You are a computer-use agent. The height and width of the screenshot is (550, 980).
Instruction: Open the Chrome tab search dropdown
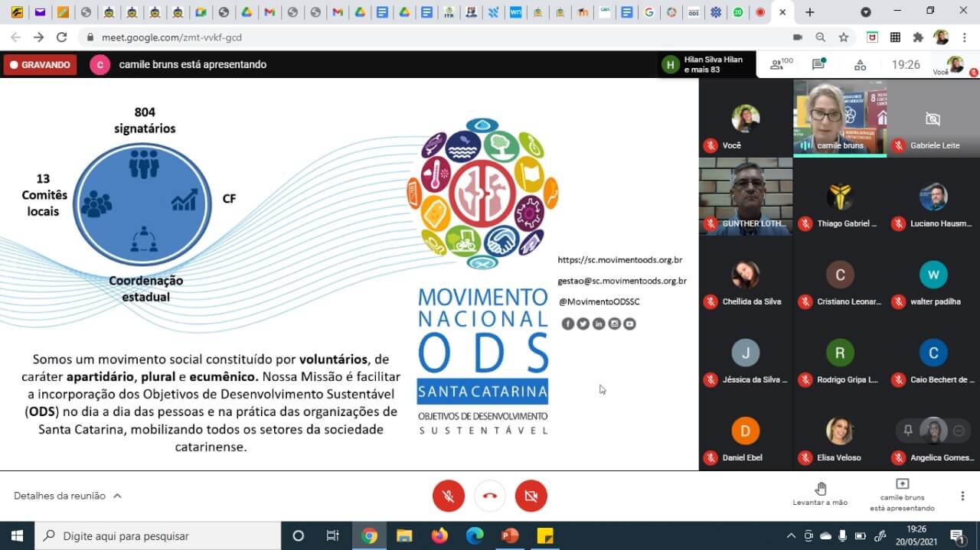tap(866, 12)
